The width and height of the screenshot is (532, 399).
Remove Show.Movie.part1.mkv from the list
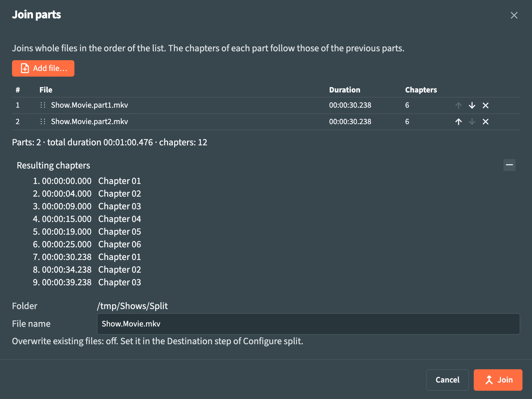485,105
